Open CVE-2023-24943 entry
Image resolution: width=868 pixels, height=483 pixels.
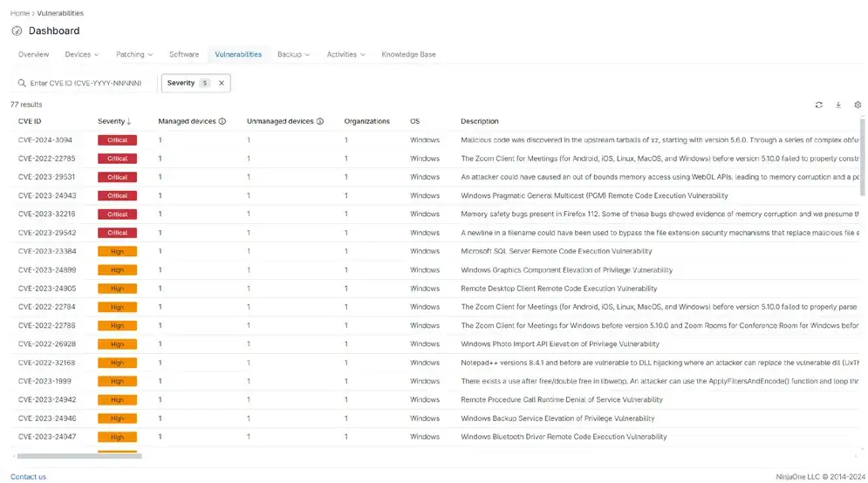[x=47, y=195]
